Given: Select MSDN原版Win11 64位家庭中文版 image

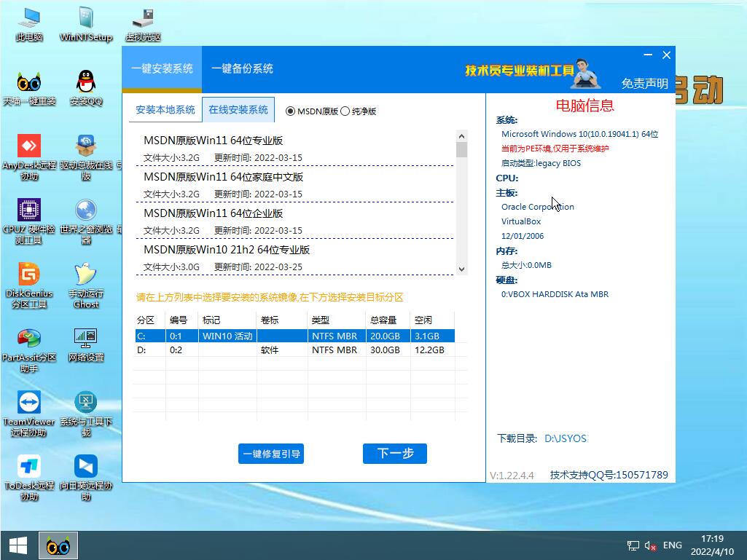Looking at the screenshot, I should (294, 184).
